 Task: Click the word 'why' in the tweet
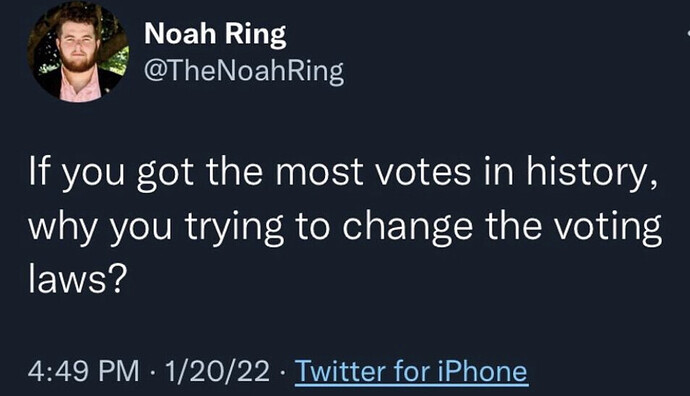click(x=63, y=226)
